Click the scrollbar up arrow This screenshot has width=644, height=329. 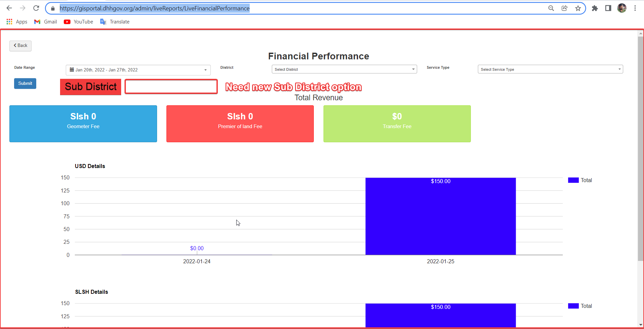pyautogui.click(x=641, y=33)
